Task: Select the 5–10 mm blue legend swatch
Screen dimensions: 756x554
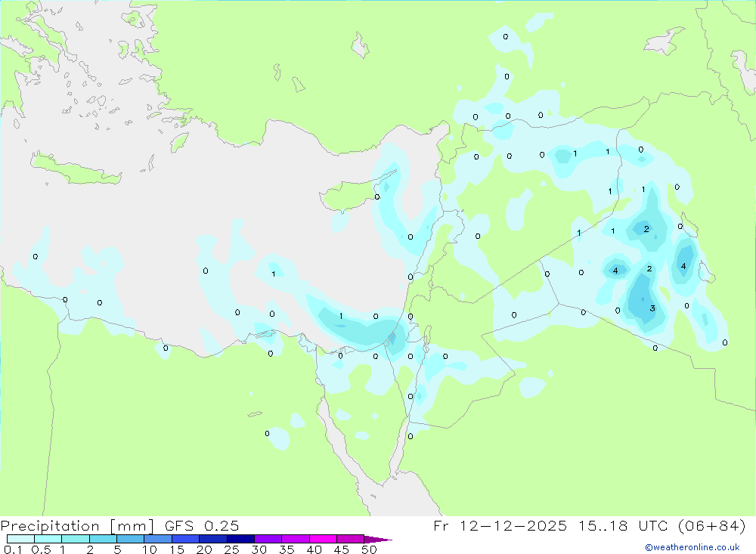Action: [131, 539]
